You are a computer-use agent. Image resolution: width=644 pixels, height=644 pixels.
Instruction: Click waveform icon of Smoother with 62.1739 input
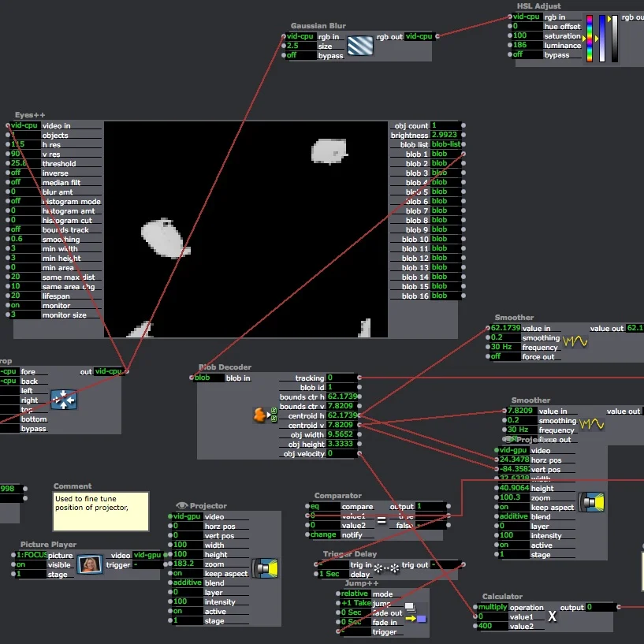point(575,341)
